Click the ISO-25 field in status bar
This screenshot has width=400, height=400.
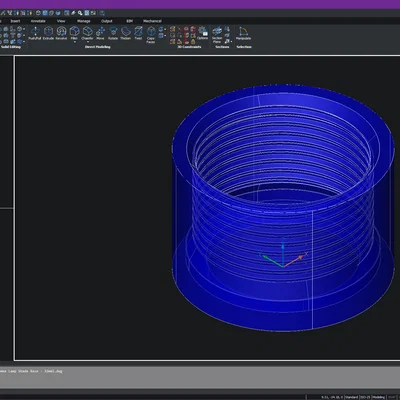click(365, 397)
